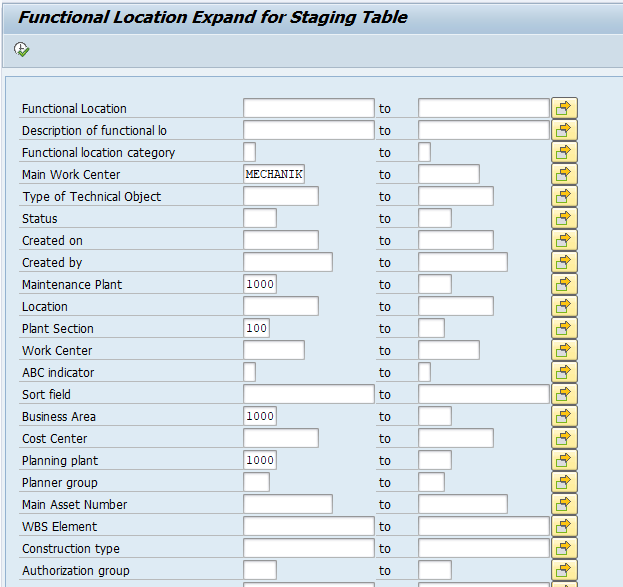This screenshot has width=623, height=587.
Task: Click the Functional Location from-value field
Action: (x=308, y=108)
